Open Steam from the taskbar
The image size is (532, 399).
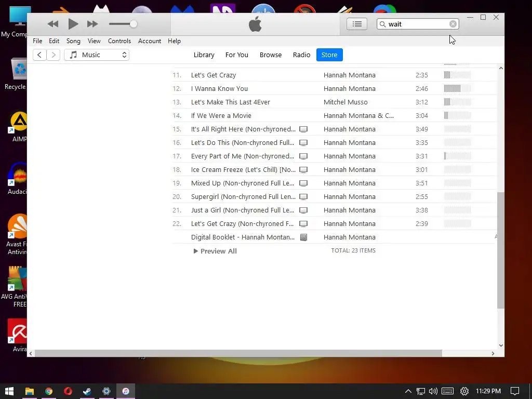coord(87,391)
